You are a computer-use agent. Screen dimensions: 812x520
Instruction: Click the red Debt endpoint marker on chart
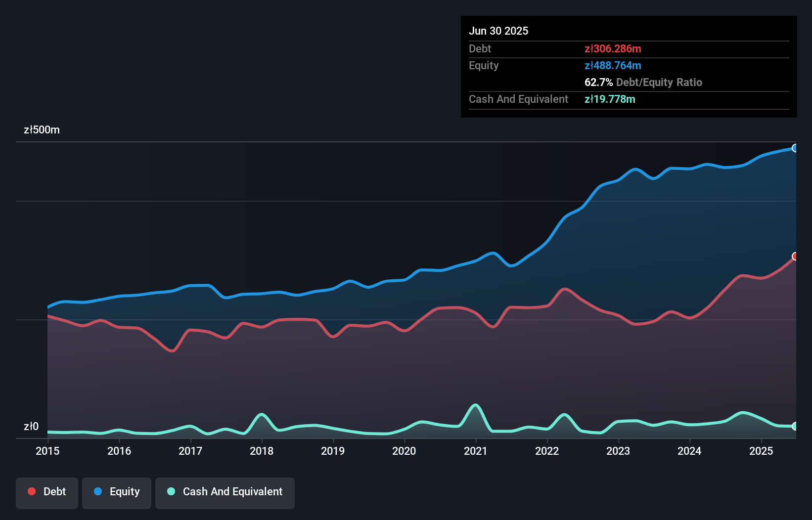[x=795, y=256]
